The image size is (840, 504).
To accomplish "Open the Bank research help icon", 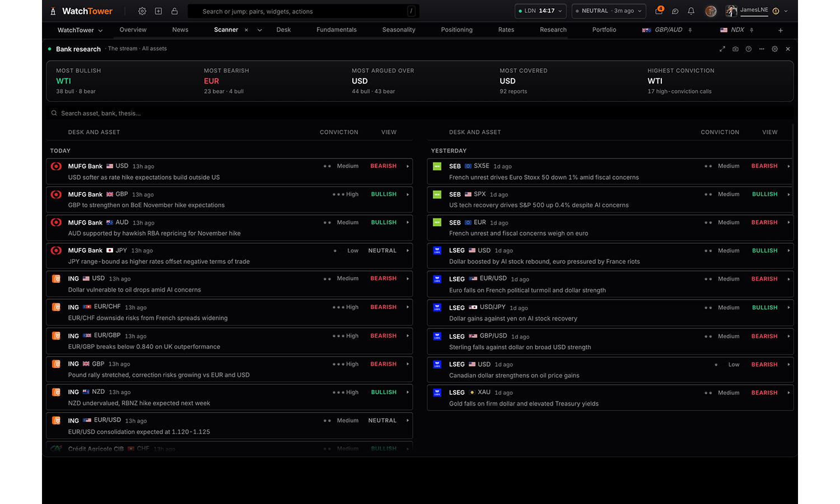I will 749,49.
